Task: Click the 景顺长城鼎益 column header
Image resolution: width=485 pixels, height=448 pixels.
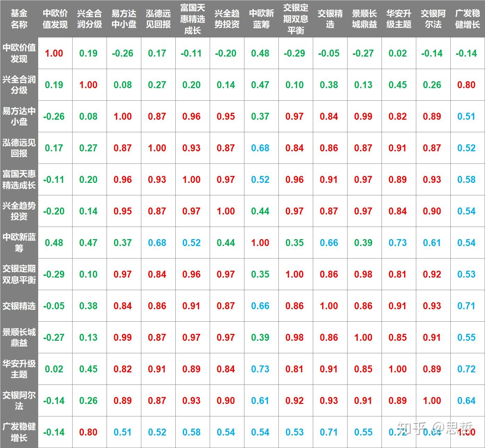Action: 365,19
